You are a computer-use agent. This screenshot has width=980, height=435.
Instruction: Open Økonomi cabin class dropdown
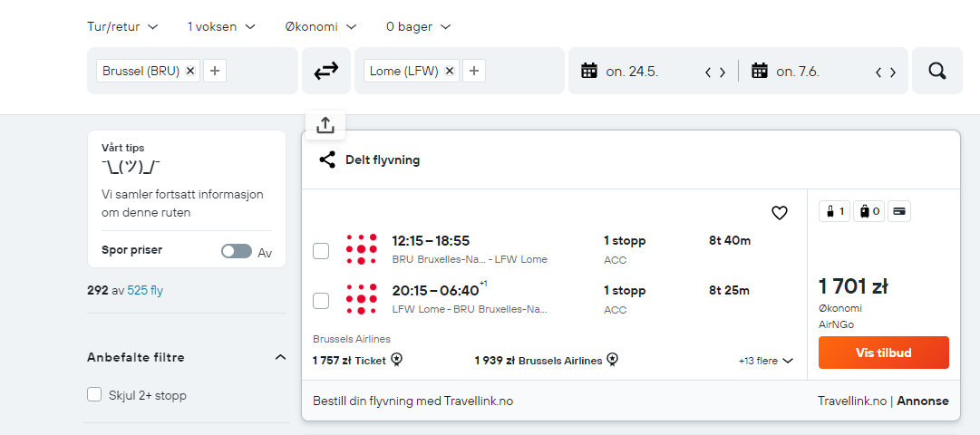click(321, 27)
